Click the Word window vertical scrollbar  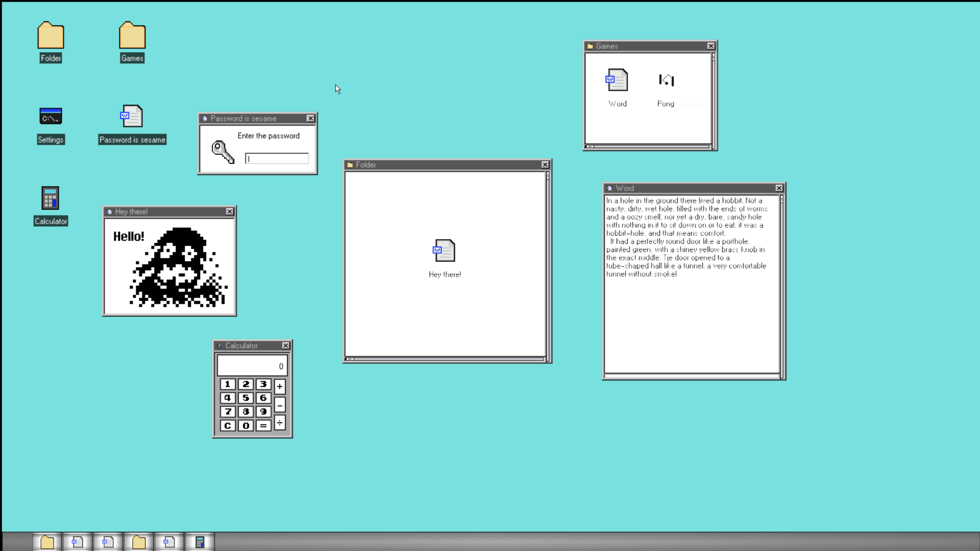coord(782,286)
